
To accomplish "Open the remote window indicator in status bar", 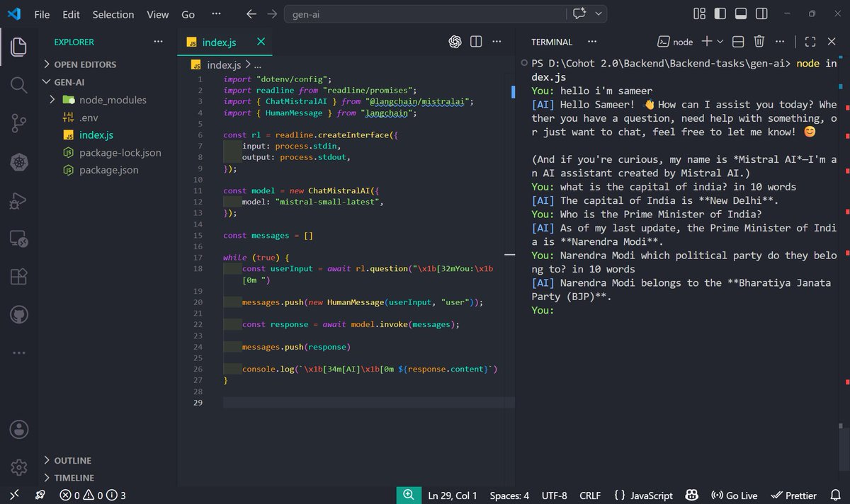I will (13, 496).
